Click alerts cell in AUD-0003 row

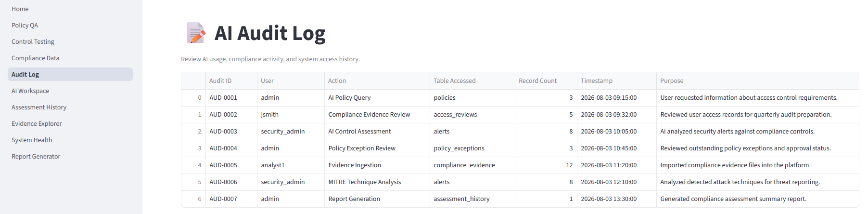click(472, 132)
